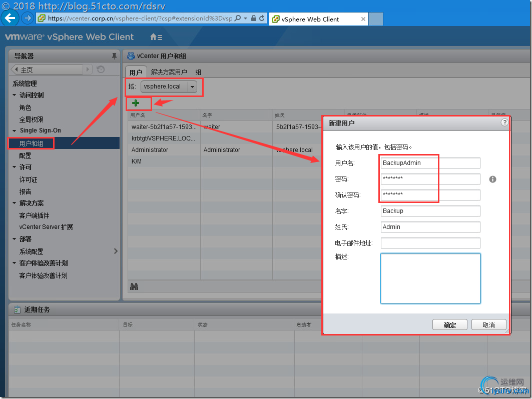
Task: Click the address bar lock icon
Action: [253, 18]
